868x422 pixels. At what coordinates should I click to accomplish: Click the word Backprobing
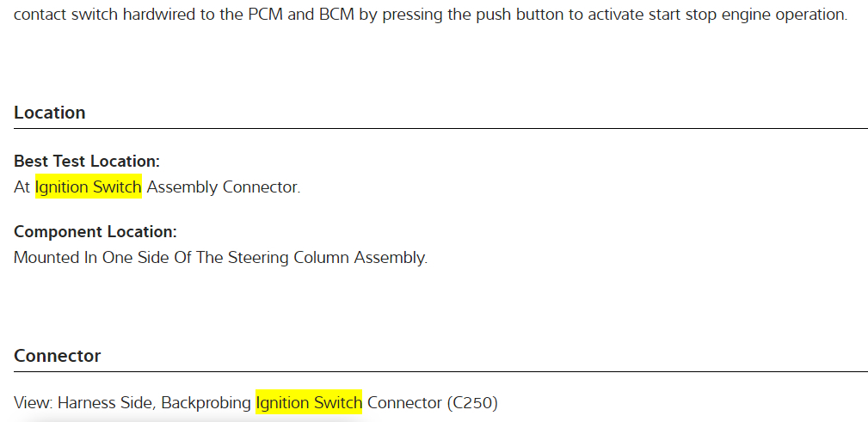[x=206, y=401]
